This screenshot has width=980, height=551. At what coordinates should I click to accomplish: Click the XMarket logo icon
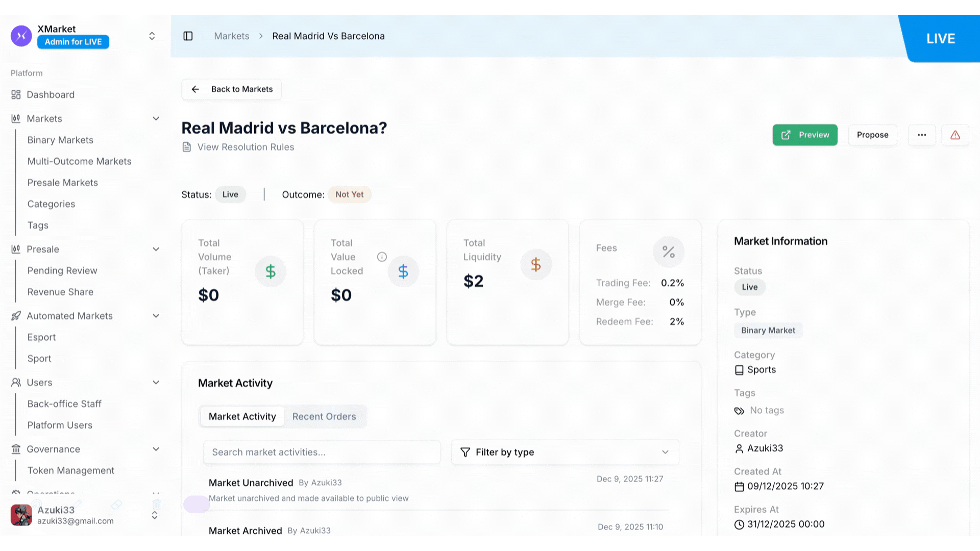[21, 36]
